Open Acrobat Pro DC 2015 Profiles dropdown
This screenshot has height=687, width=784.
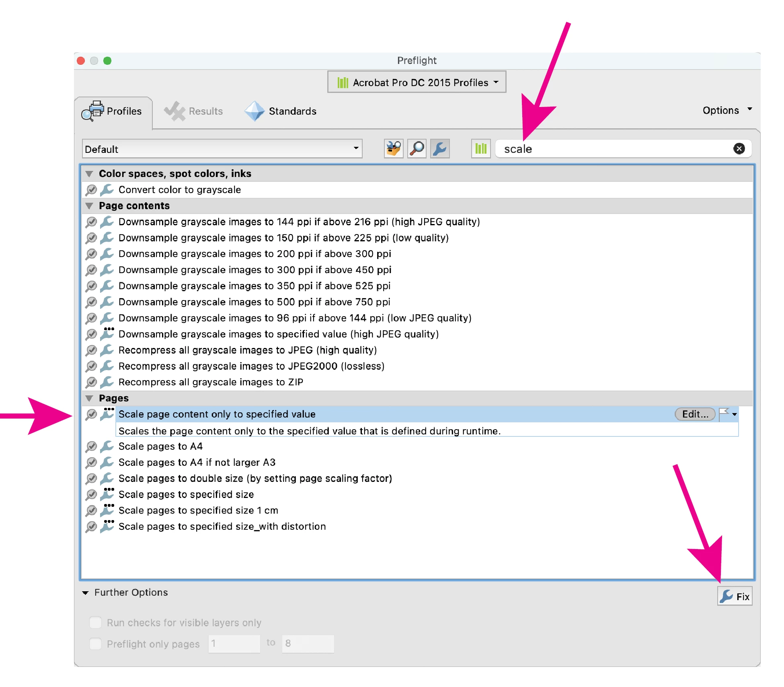tap(417, 82)
